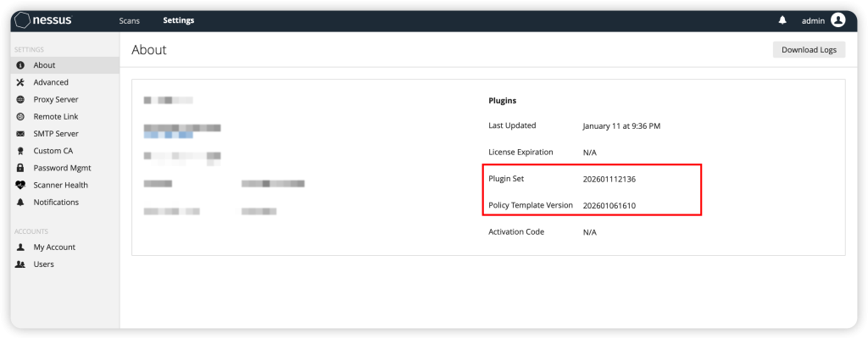868x339 pixels.
Task: Click the Policy Template Version label
Action: pos(531,205)
